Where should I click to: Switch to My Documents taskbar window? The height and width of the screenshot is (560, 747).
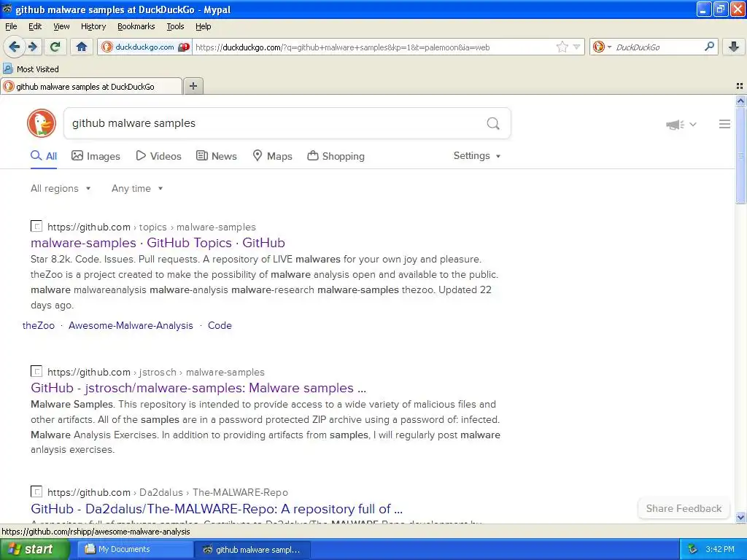[x=133, y=550]
